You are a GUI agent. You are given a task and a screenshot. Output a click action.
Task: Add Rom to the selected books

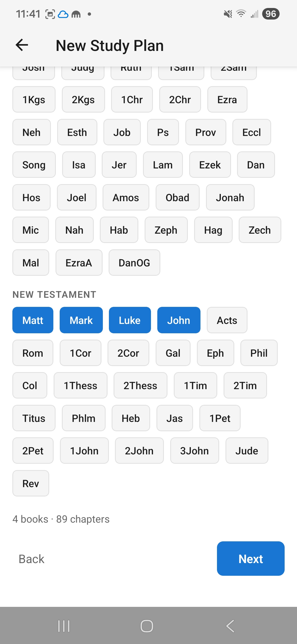pyautogui.click(x=32, y=353)
